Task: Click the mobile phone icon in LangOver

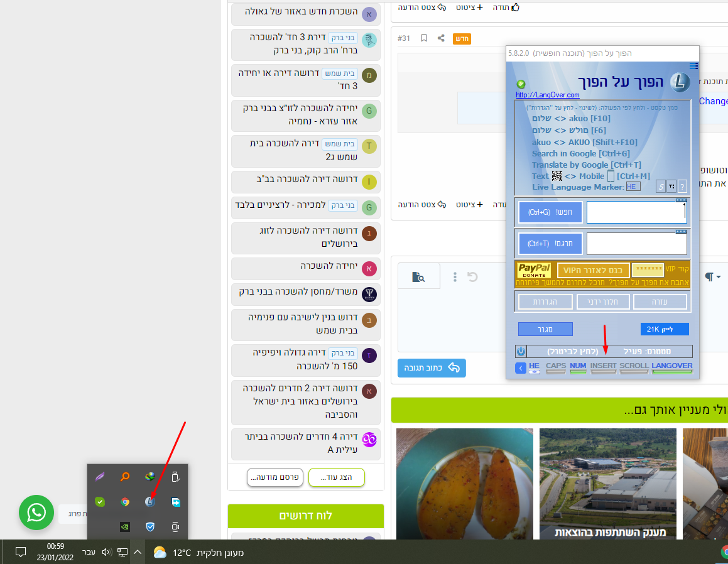Action: [x=611, y=176]
